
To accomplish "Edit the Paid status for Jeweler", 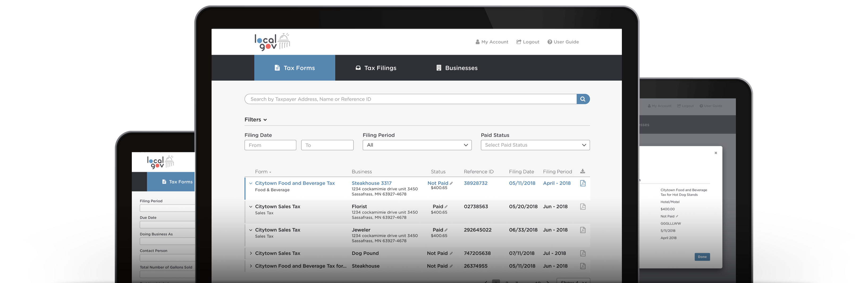I will click(446, 230).
